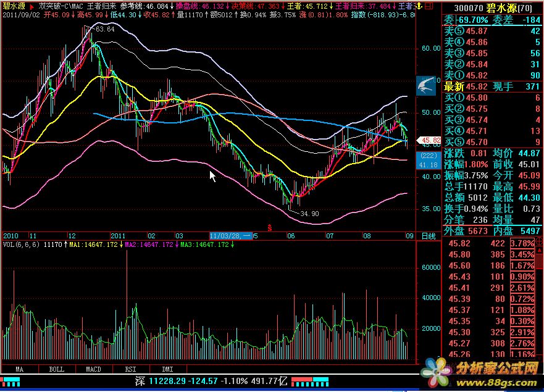Select the 买③ 45.74 bid row
The height and width of the screenshot is (392, 544).
coord(492,120)
